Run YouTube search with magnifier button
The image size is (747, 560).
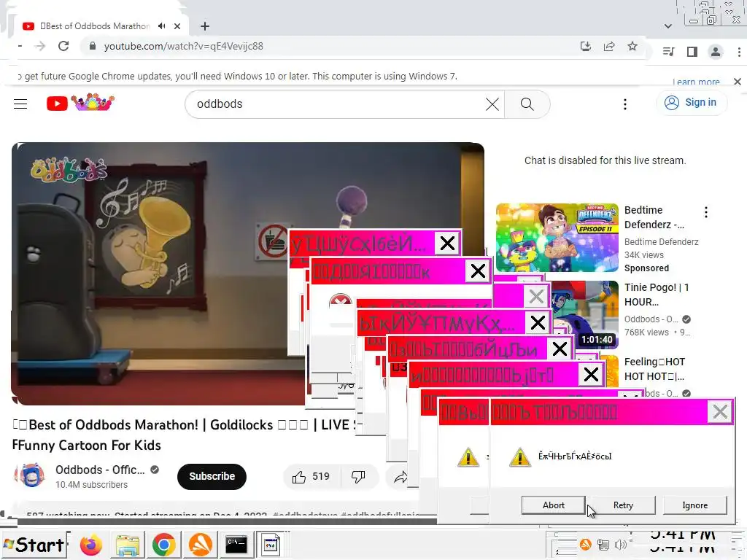(x=527, y=104)
